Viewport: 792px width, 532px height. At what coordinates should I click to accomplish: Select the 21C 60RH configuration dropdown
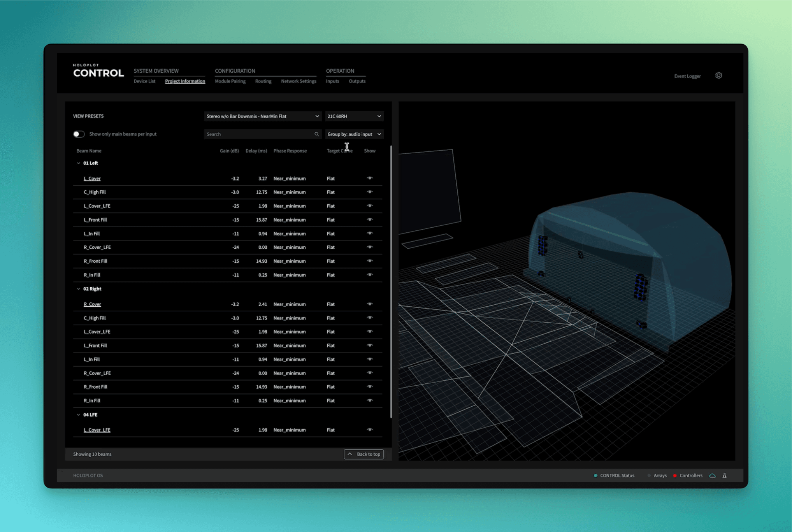pyautogui.click(x=353, y=116)
